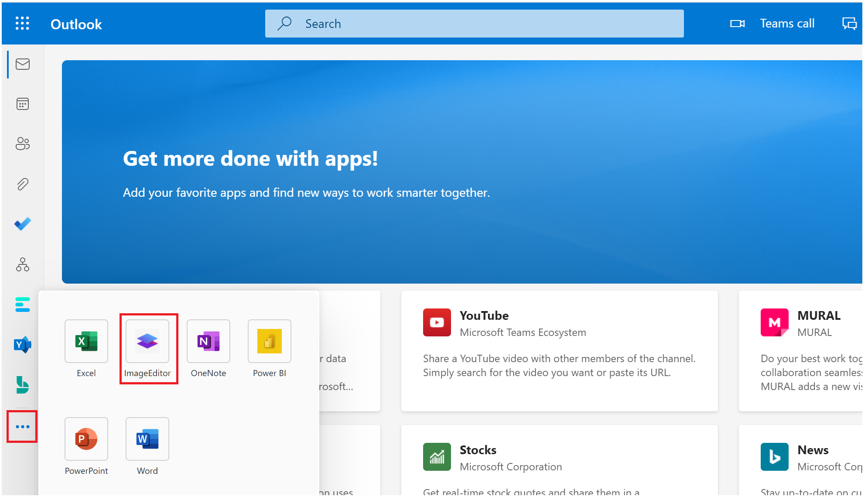868x500 pixels.
Task: Launch OneNote from the apps flyout
Action: click(x=208, y=341)
